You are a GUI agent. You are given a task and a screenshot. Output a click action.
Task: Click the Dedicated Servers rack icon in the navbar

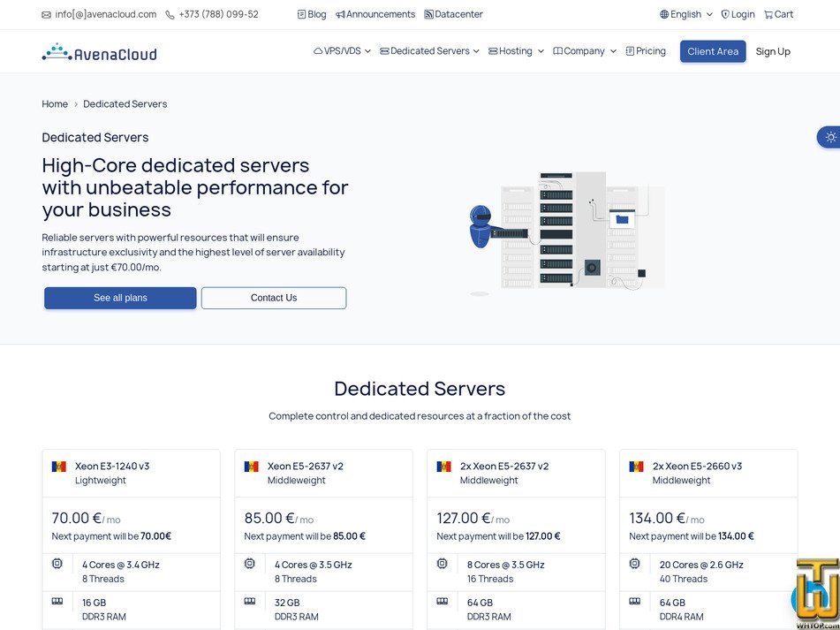384,51
